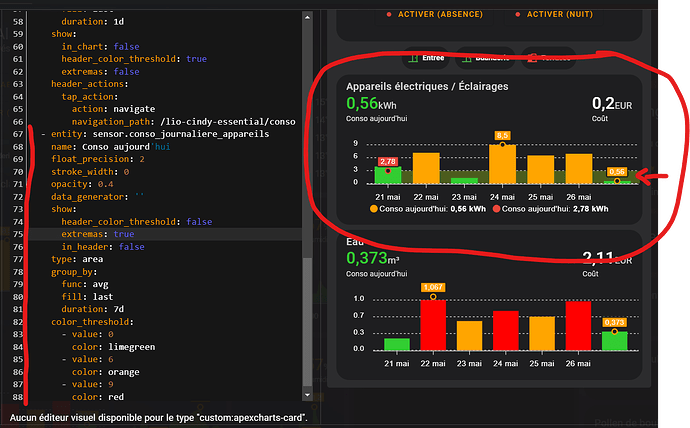This screenshot has height=428, width=690.
Task: Click legend text Conso aujourd'hui: 0,56 kWh
Action: pyautogui.click(x=433, y=209)
